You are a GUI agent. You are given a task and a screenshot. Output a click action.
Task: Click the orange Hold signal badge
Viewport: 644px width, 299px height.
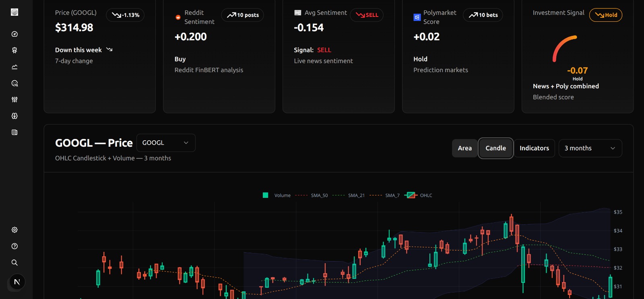[x=606, y=15]
